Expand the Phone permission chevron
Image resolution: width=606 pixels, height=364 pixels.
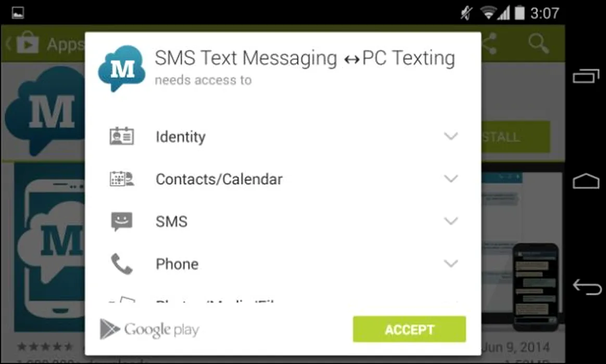pos(451,264)
